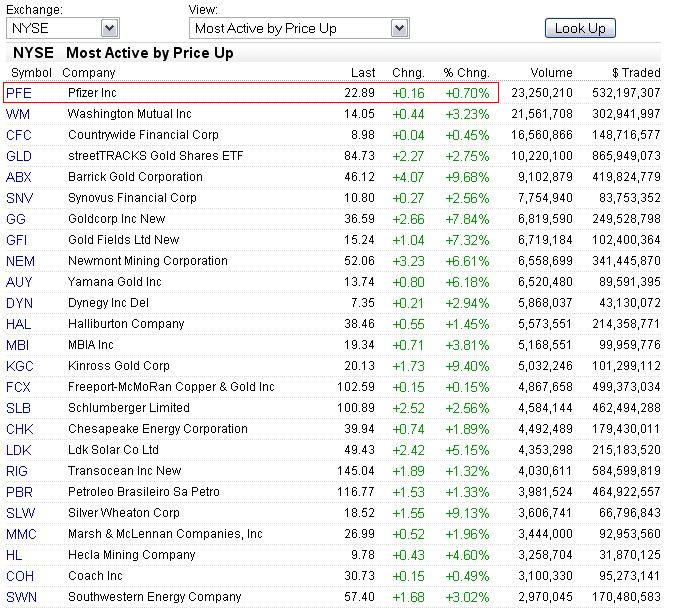Select the GLD ticker link
The width and height of the screenshot is (673, 612).
tap(19, 156)
